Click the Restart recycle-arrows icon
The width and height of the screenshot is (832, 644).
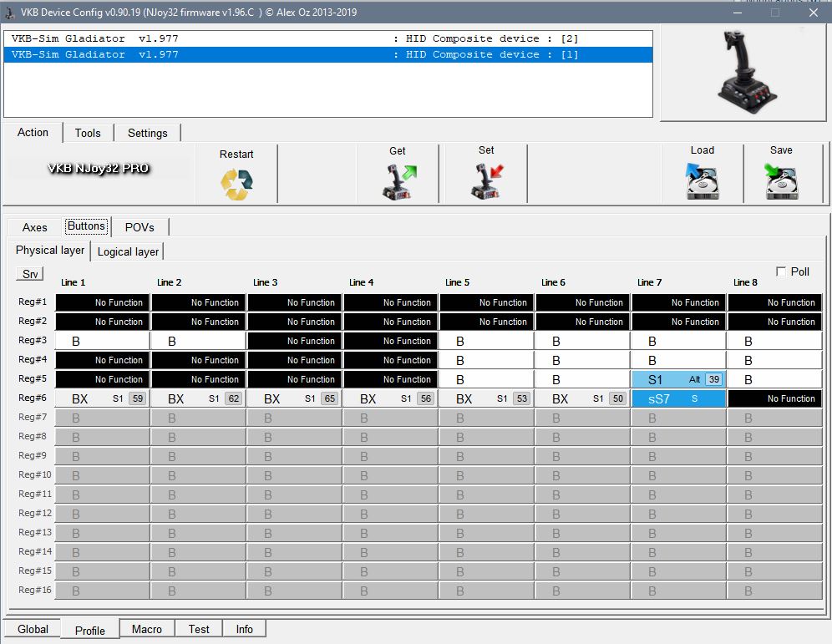pos(236,184)
